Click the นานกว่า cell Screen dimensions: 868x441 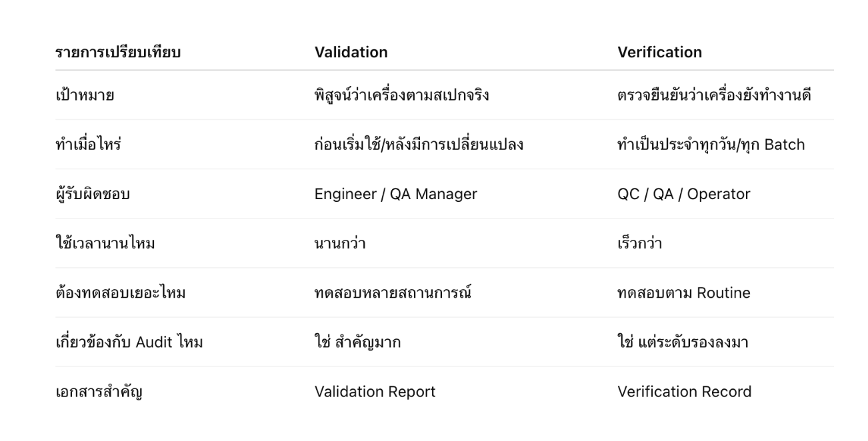point(340,244)
